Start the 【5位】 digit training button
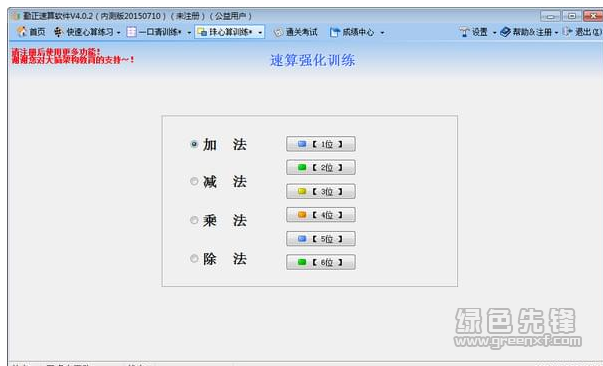The width and height of the screenshot is (603, 366). [321, 239]
